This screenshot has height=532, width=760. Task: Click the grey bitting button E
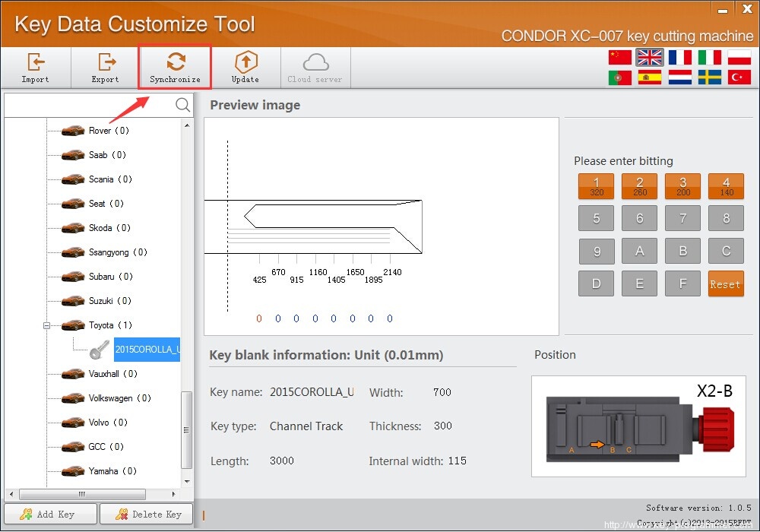point(639,283)
